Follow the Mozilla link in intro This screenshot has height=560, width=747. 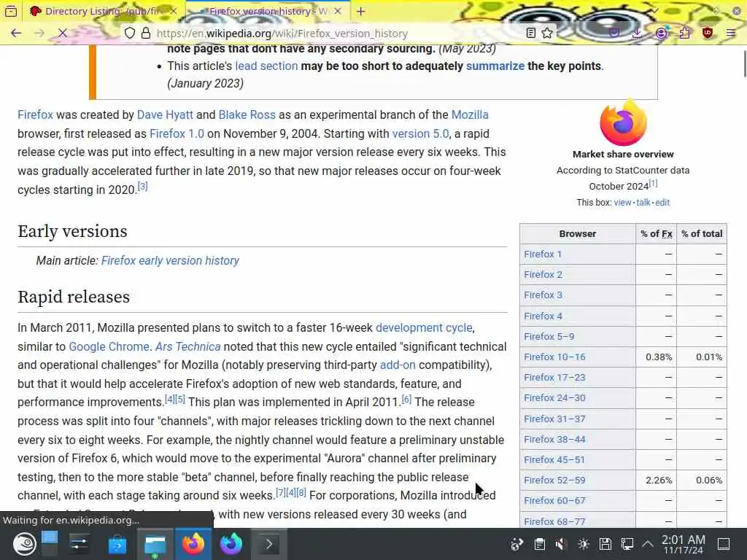470,114
